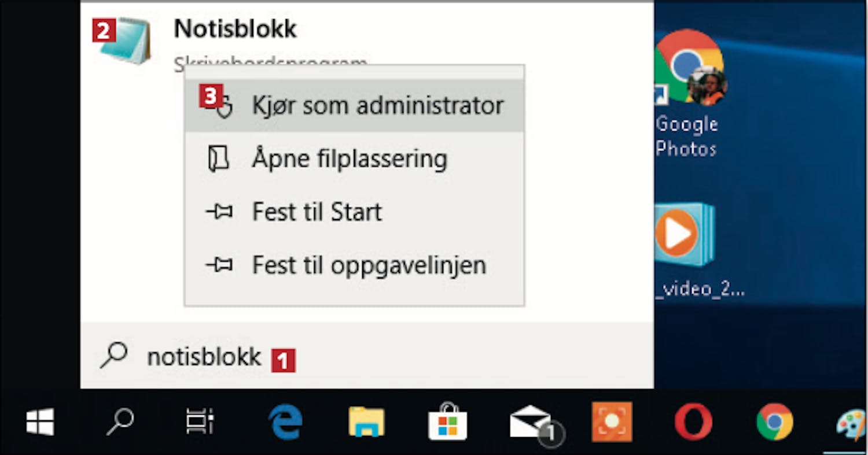Image resolution: width=868 pixels, height=455 pixels.
Task: Focus the search field containing "notisblokk"
Action: click(x=367, y=356)
